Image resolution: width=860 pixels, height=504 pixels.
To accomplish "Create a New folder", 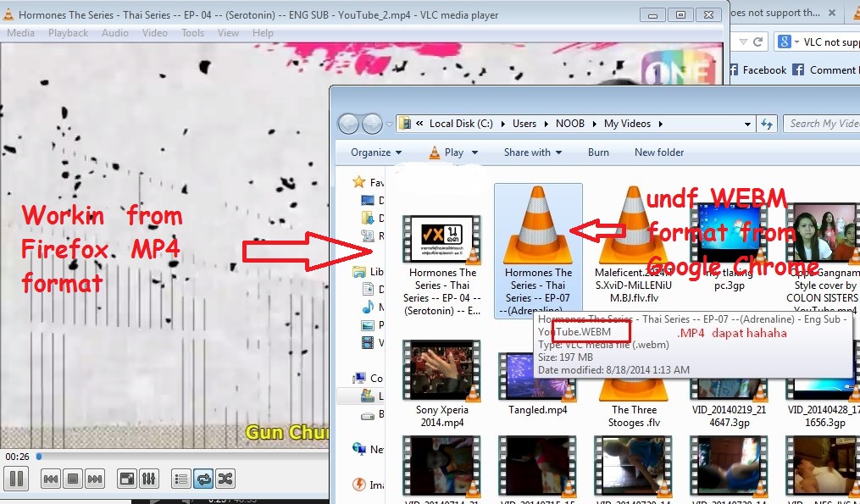I will (x=659, y=152).
